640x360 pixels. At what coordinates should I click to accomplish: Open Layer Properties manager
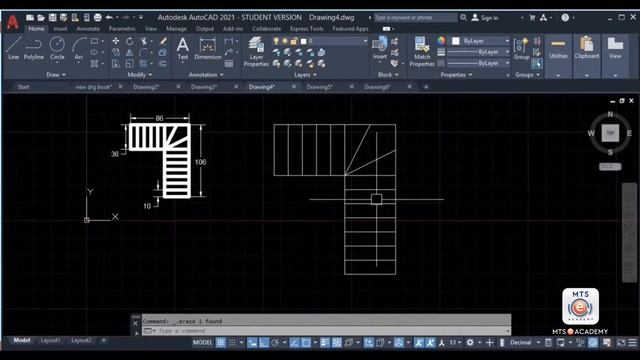(256, 51)
